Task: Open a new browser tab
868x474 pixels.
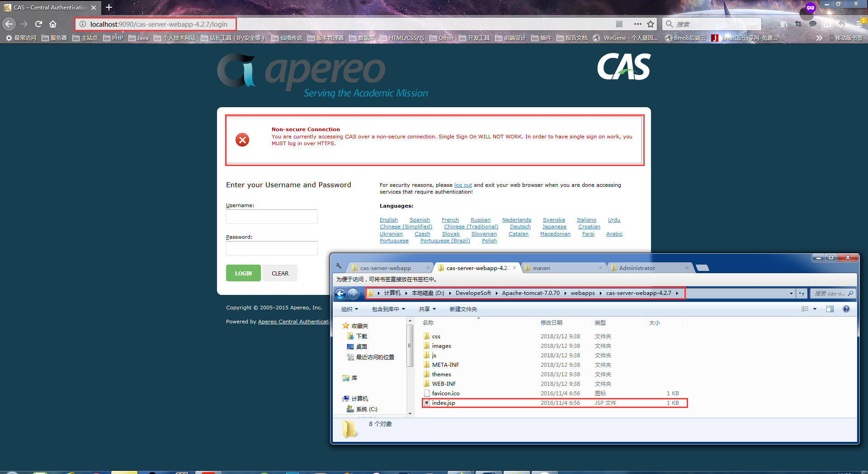Action: pos(109,7)
